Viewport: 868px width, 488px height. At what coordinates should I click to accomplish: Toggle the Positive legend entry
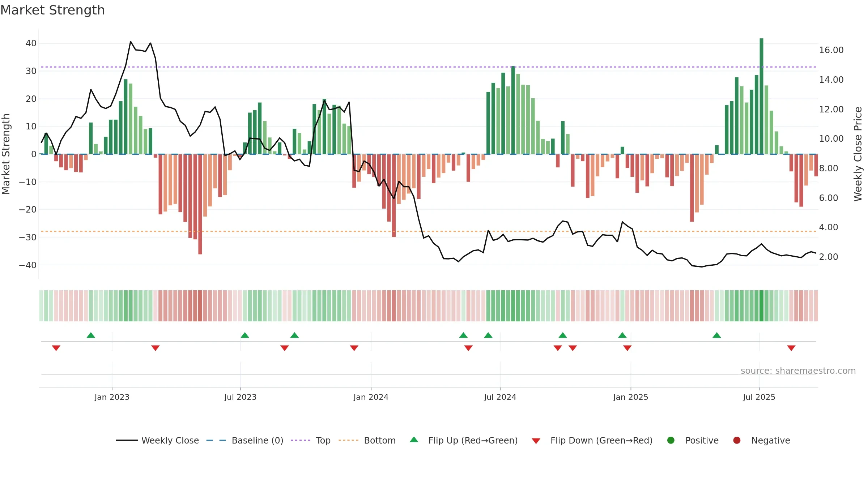click(693, 440)
